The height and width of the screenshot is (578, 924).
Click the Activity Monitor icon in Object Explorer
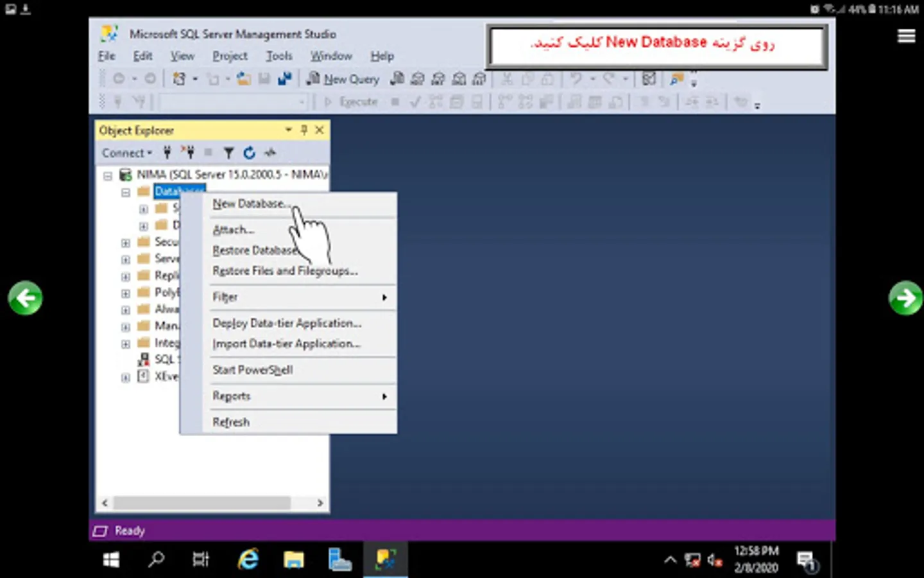point(270,152)
